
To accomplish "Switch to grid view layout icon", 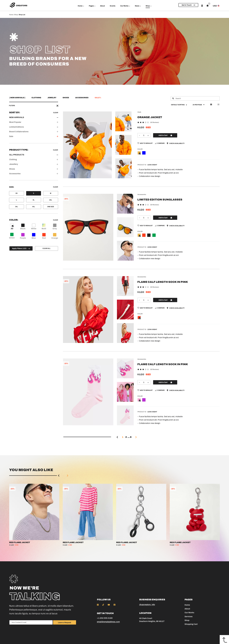I will [x=211, y=105].
